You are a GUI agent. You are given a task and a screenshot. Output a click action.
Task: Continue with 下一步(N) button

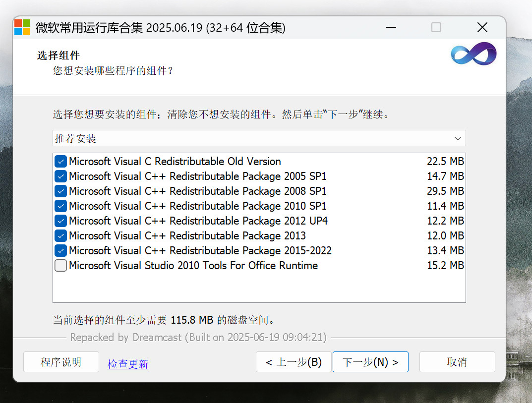[x=370, y=362]
